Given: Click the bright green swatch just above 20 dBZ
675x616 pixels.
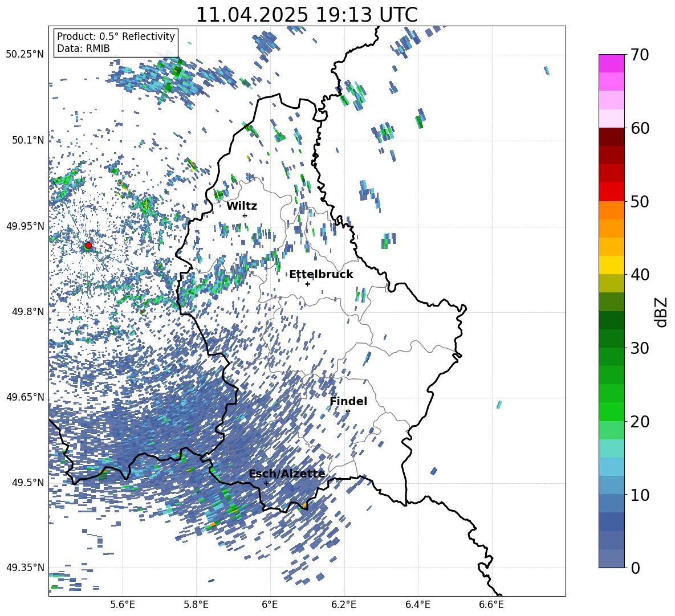Looking at the screenshot, I should (x=612, y=411).
